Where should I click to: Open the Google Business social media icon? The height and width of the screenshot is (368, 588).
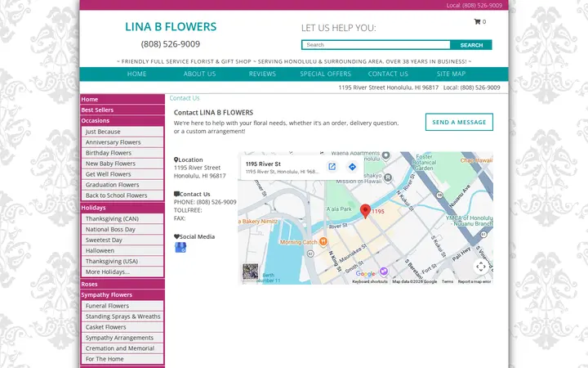click(180, 248)
